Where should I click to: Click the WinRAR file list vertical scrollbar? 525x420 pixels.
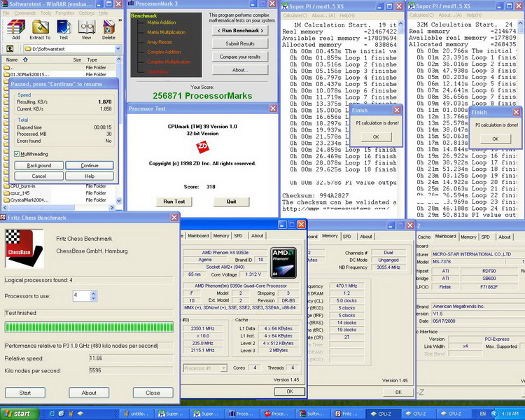click(119, 130)
